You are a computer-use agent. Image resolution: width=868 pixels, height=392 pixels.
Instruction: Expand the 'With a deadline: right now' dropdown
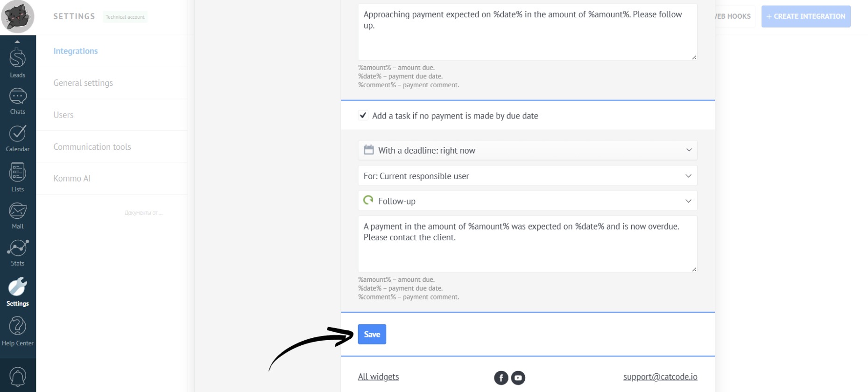(527, 150)
